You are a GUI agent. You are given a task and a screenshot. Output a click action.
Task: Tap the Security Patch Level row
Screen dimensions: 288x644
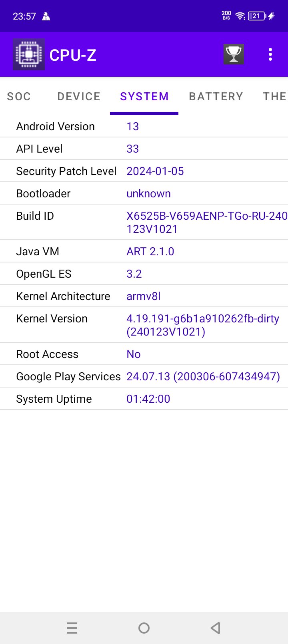point(144,171)
